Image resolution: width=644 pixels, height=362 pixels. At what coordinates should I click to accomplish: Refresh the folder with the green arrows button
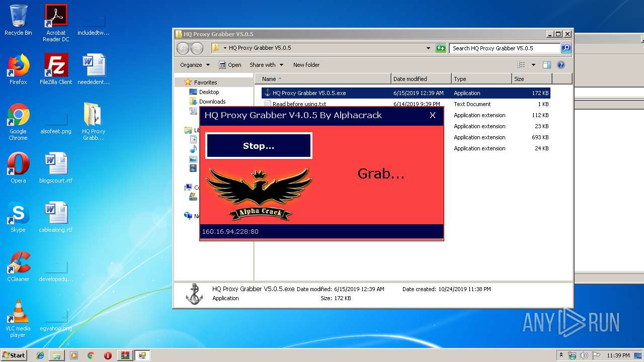(x=441, y=48)
